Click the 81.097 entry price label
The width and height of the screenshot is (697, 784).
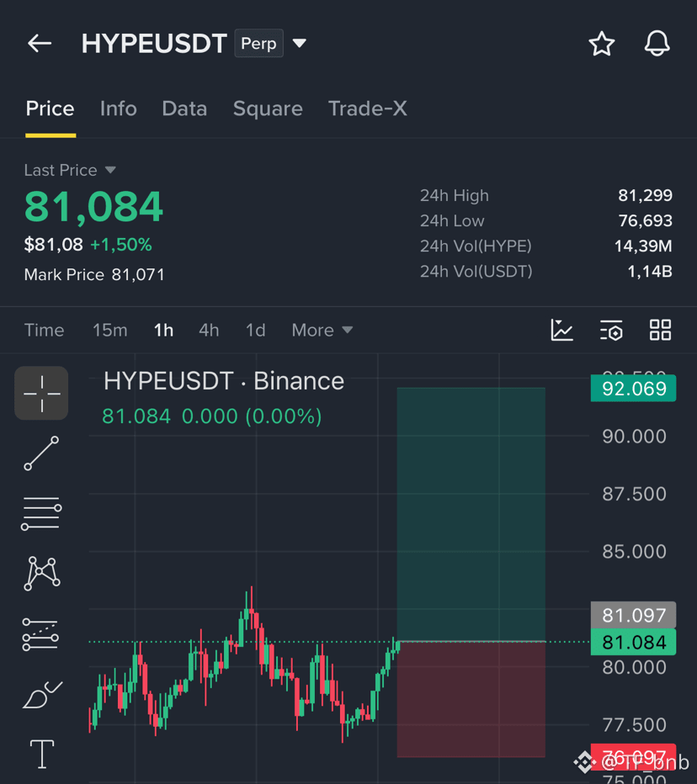[x=634, y=615]
